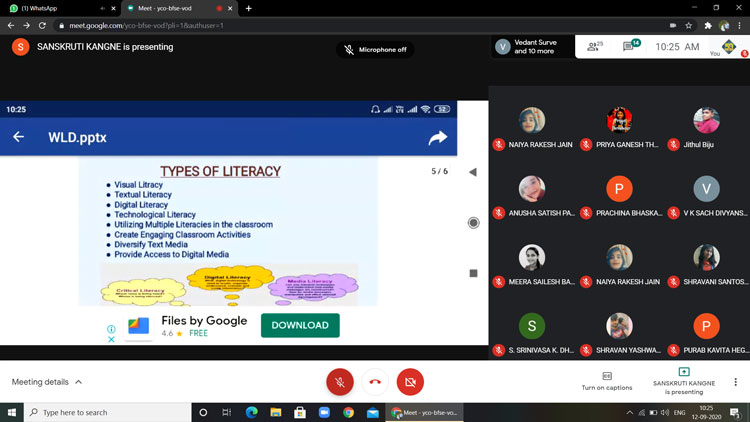This screenshot has width=750, height=422.
Task: Open a new browser tab
Action: [x=248, y=8]
